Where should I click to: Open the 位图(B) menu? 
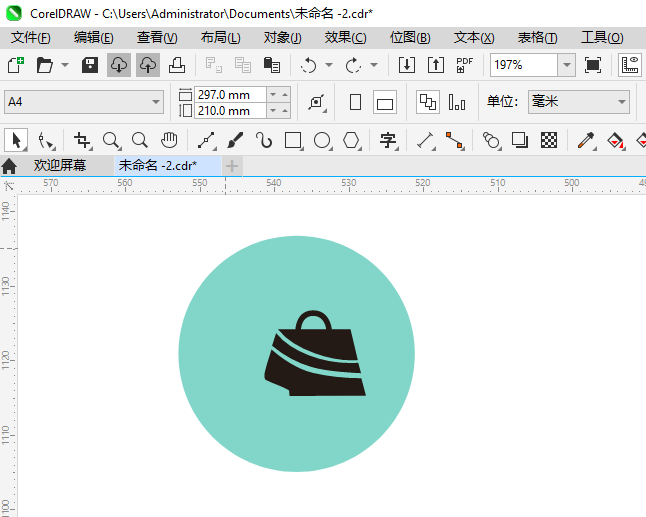410,37
